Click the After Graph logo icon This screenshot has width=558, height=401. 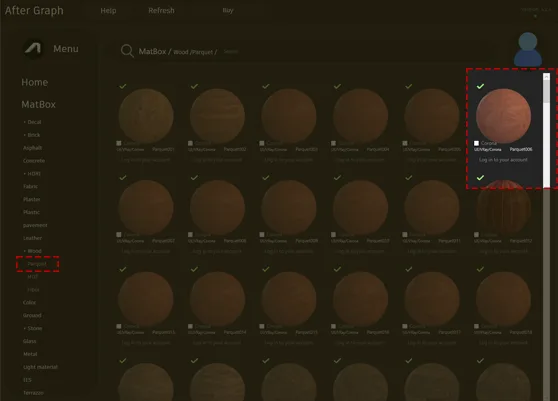point(33,48)
